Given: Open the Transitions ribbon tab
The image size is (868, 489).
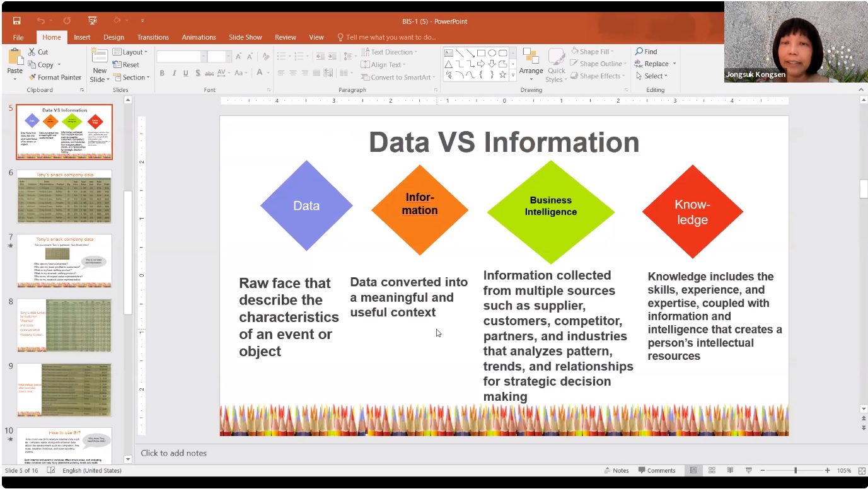Looking at the screenshot, I should [153, 37].
